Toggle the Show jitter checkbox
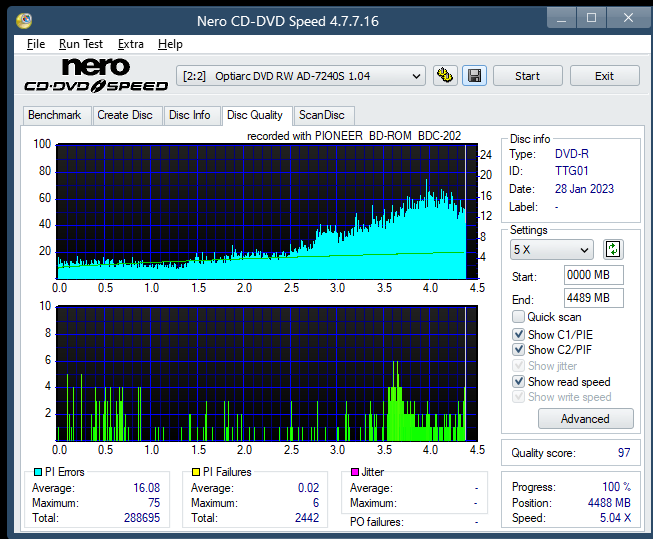This screenshot has height=539, width=653. 518,366
